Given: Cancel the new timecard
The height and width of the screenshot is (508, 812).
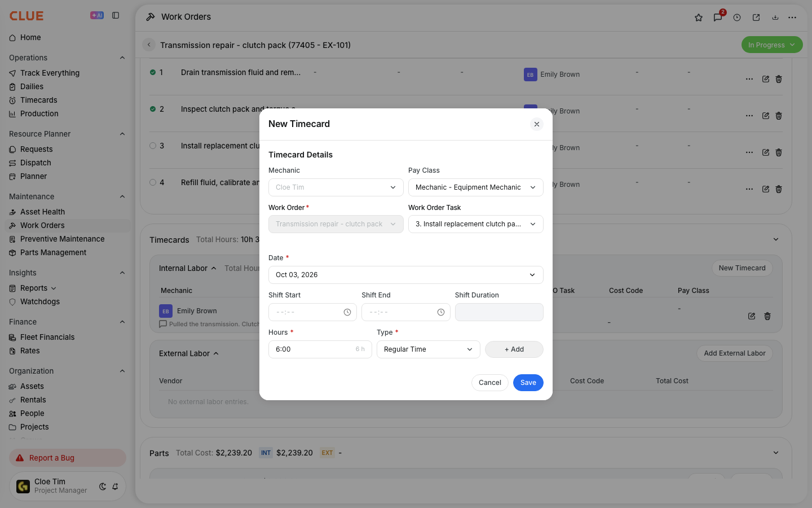Looking at the screenshot, I should pyautogui.click(x=490, y=383).
